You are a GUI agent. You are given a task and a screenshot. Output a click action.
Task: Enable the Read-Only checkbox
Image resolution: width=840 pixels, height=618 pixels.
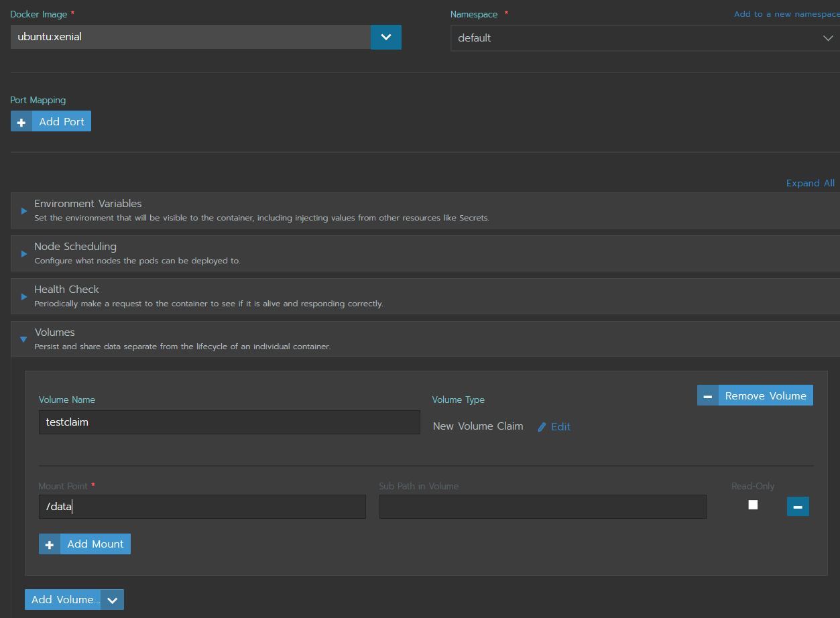tap(752, 505)
